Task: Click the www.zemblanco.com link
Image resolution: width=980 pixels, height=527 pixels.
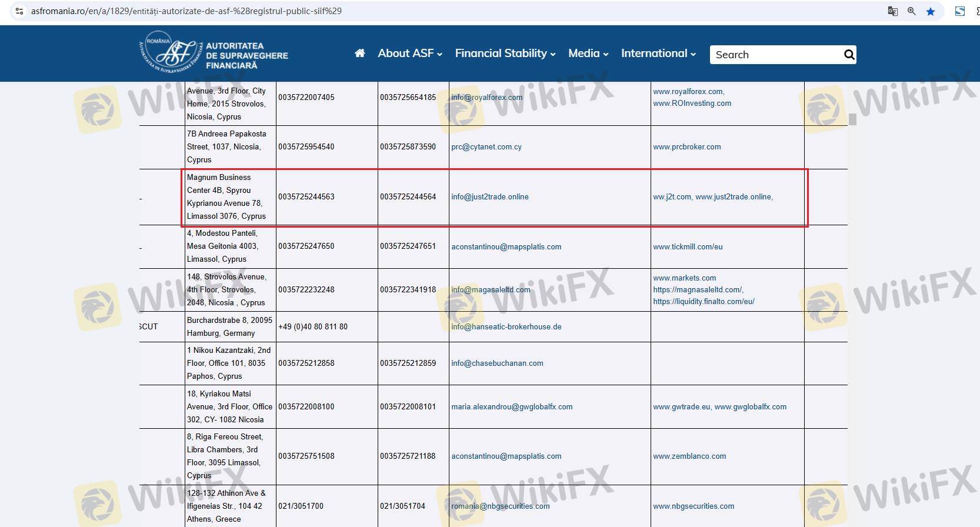Action: 689,456
